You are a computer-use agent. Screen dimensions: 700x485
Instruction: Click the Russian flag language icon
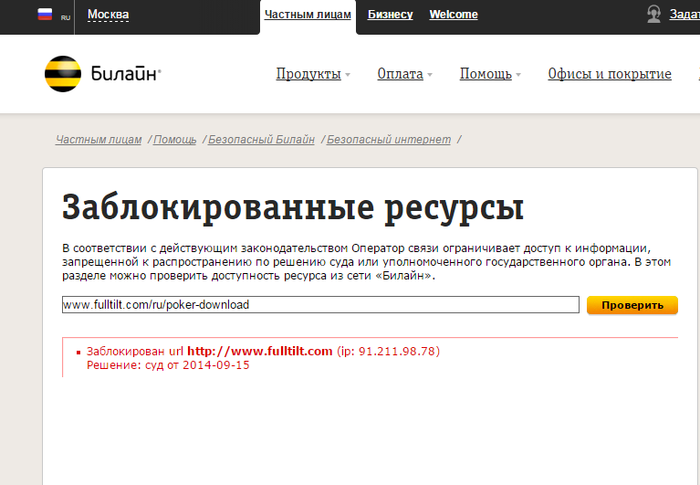(x=45, y=14)
